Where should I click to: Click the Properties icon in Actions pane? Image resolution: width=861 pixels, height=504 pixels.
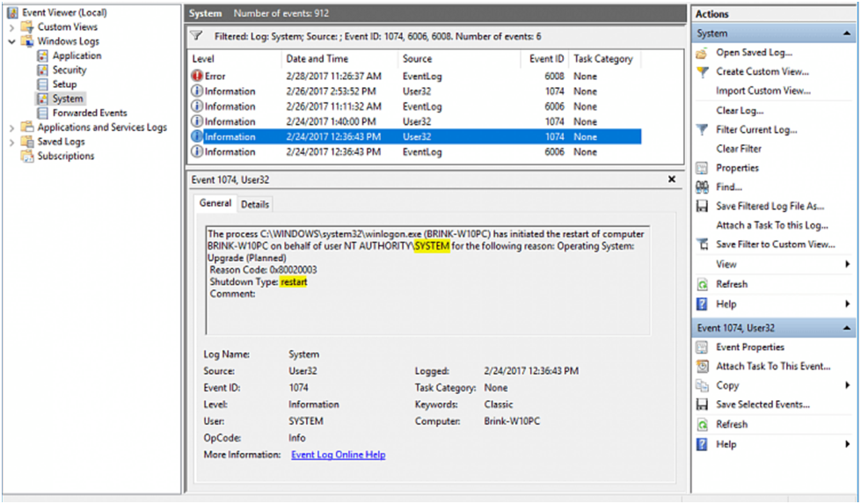(x=702, y=168)
